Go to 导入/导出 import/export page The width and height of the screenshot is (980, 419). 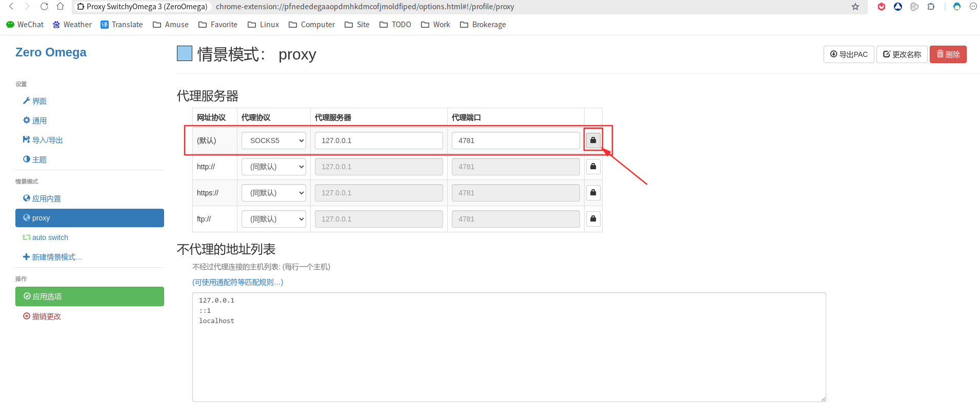click(x=43, y=140)
